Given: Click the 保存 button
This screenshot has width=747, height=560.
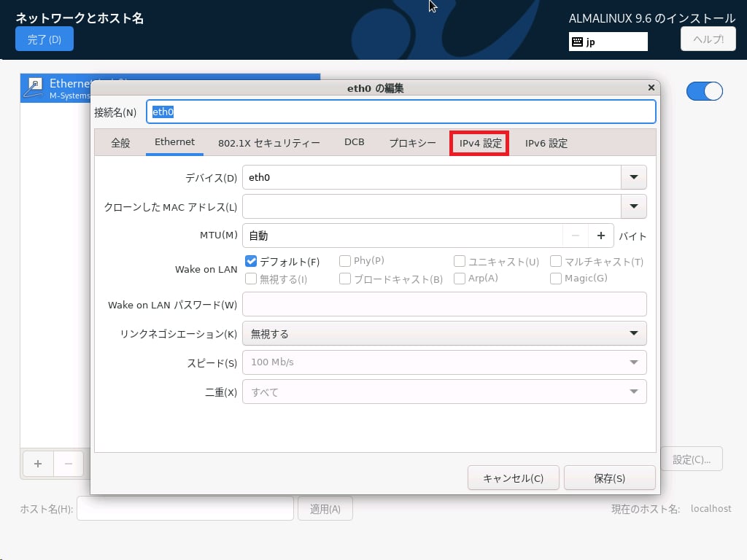Looking at the screenshot, I should coord(609,478).
